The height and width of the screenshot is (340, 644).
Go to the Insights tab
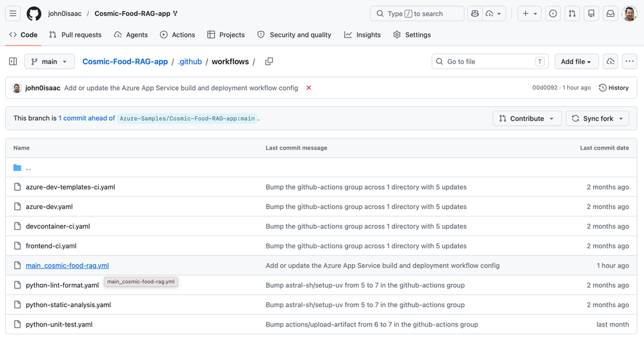362,35
